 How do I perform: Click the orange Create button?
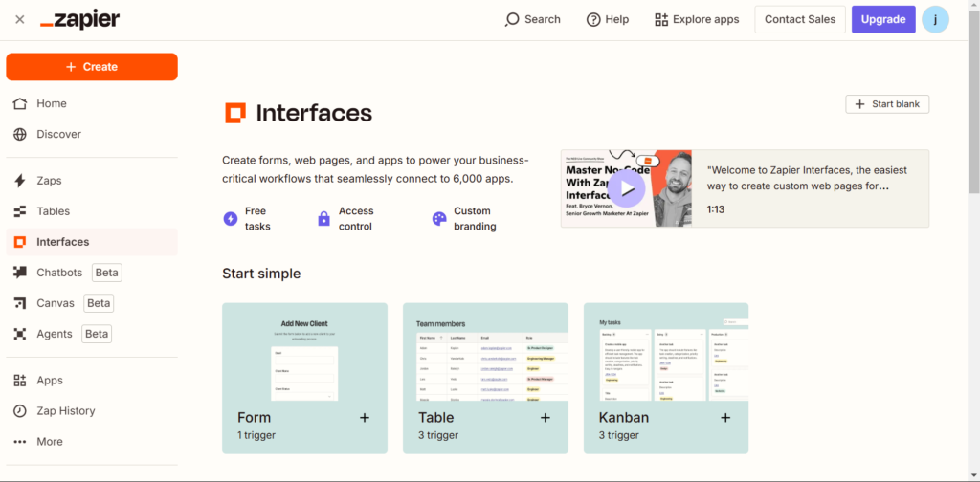(92, 67)
